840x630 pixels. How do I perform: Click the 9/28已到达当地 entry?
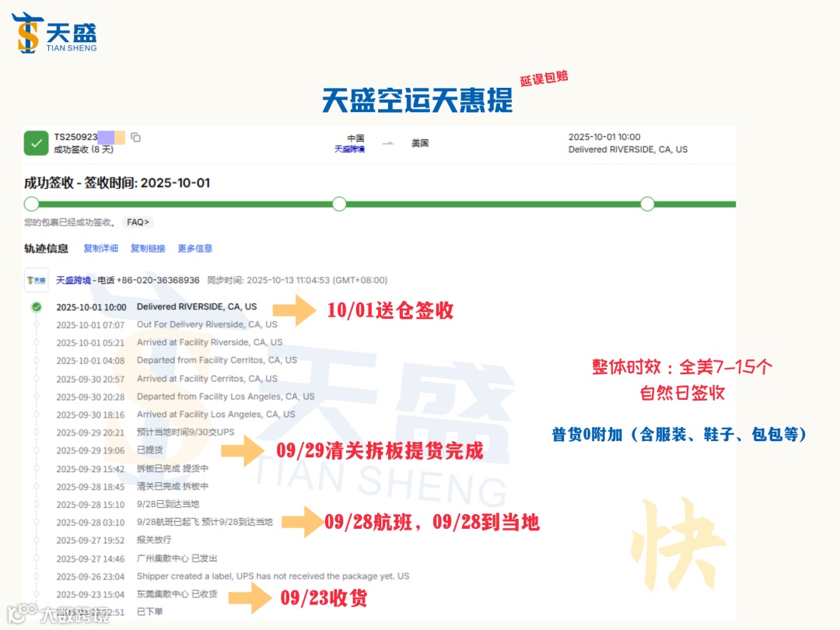pos(168,504)
